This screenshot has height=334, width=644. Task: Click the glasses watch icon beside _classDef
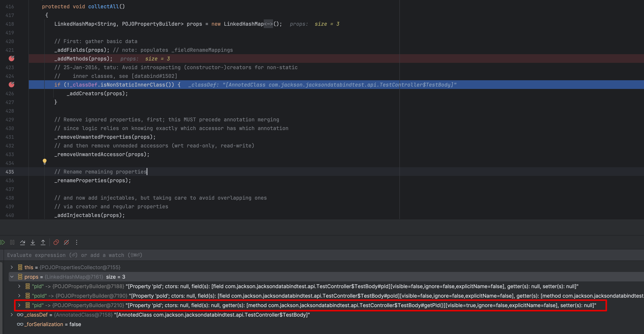tap(20, 315)
